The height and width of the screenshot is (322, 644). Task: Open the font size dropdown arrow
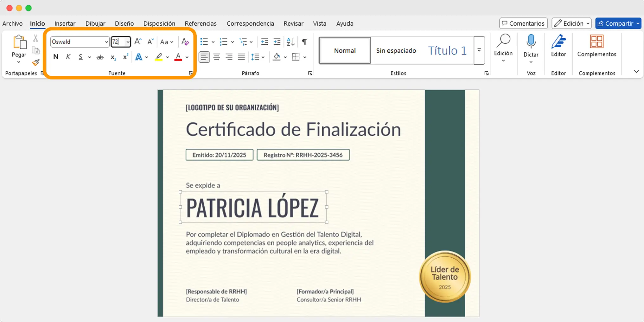pos(128,42)
